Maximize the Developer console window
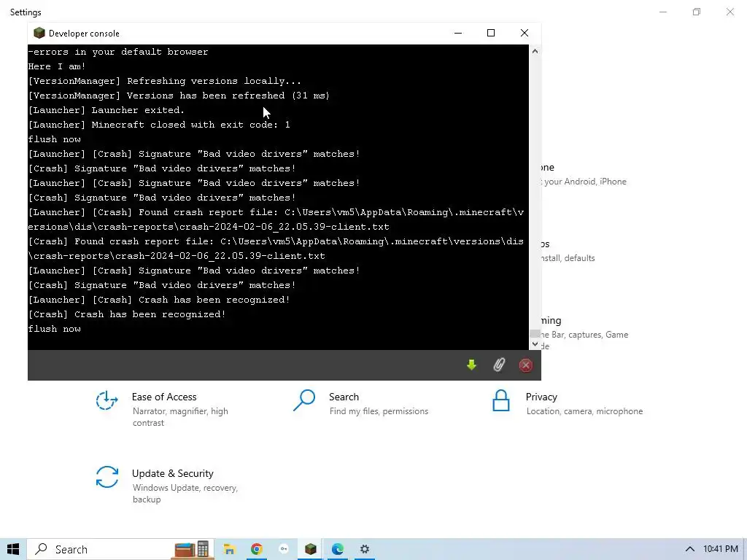The height and width of the screenshot is (560, 747). point(491,33)
